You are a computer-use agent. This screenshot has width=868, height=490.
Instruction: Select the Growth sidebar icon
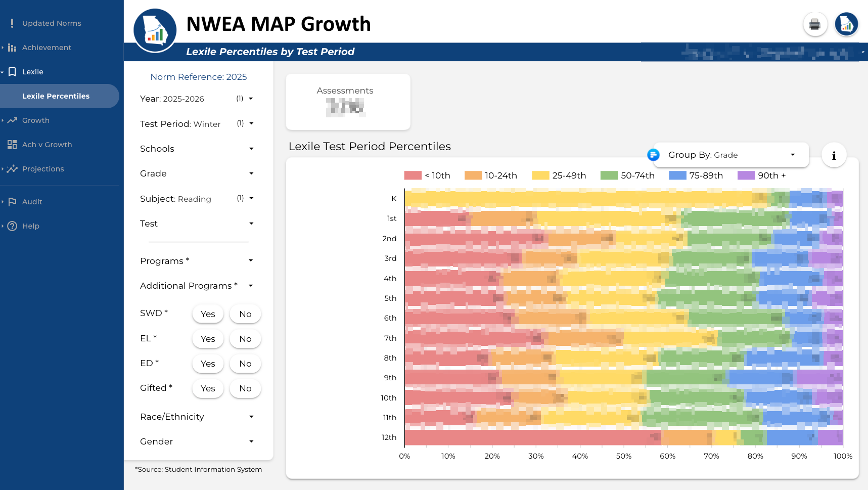click(x=12, y=120)
